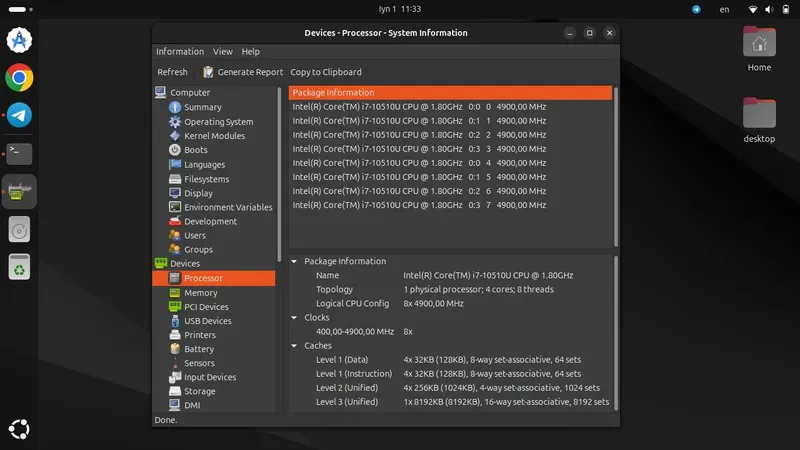This screenshot has width=800, height=450.
Task: Click Copy to Clipboard
Action: [x=326, y=72]
